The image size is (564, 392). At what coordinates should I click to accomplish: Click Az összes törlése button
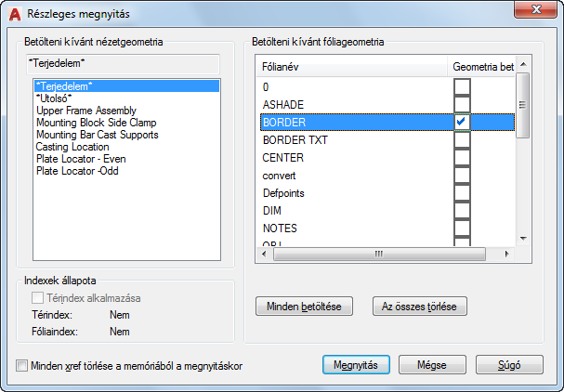[419, 307]
